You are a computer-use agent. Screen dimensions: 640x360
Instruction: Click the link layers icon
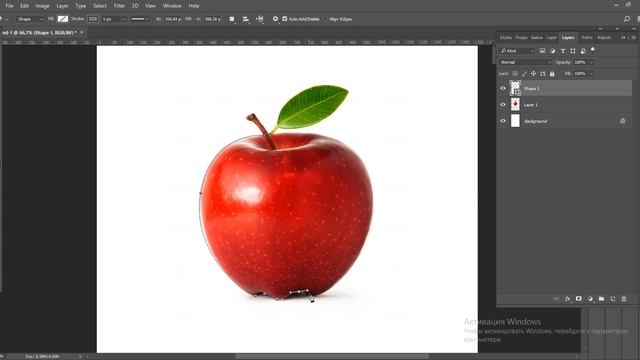556,299
